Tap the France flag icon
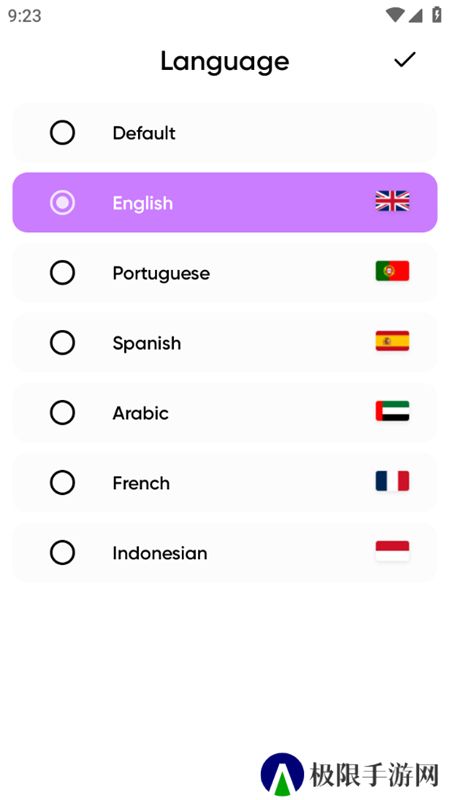Viewport: 450px width, 800px height. pyautogui.click(x=392, y=481)
